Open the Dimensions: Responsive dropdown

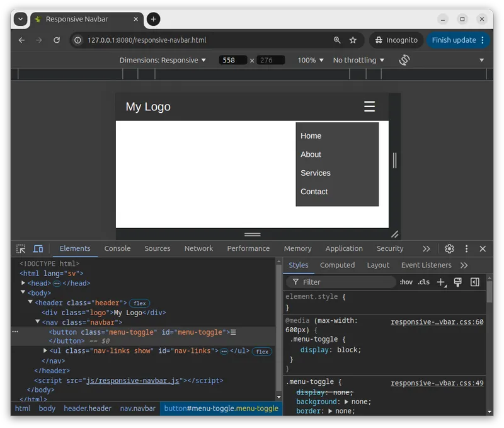point(163,60)
